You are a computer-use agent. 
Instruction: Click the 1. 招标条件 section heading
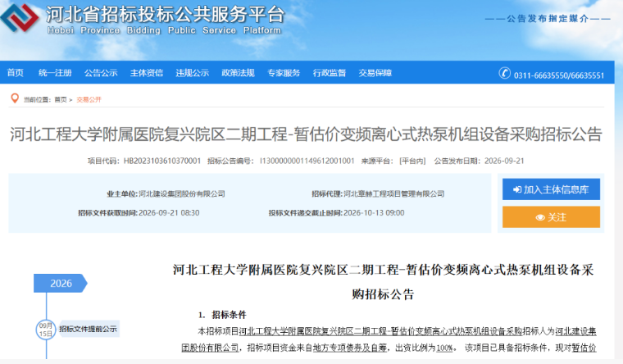tap(222, 315)
